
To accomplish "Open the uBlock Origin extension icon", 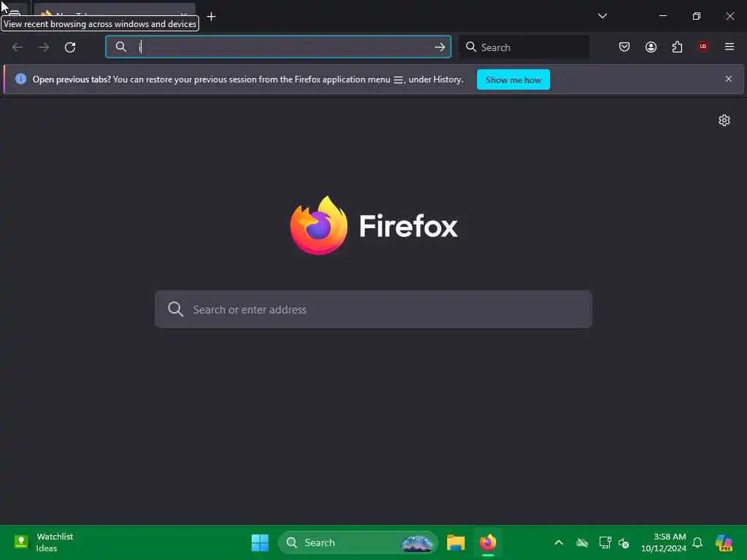I will [x=703, y=46].
